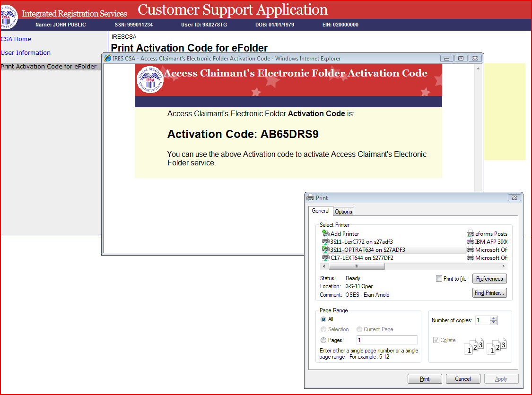This screenshot has width=532, height=395.
Task: Choose the C17-LEXT644 printer icon
Action: (x=325, y=258)
